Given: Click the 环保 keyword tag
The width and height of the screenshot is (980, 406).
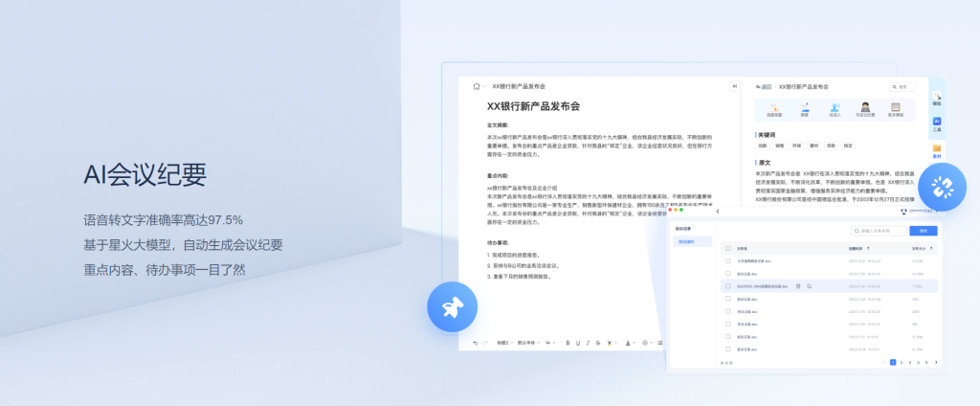Looking at the screenshot, I should click(796, 146).
